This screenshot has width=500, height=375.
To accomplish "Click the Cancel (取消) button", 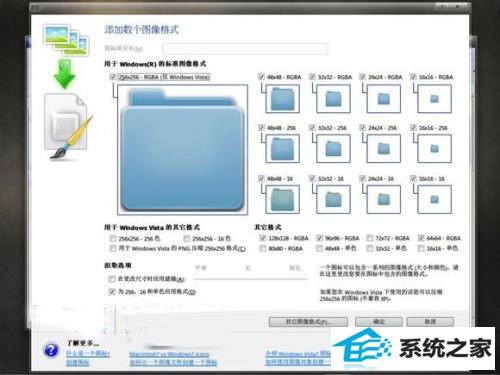I will [430, 322].
